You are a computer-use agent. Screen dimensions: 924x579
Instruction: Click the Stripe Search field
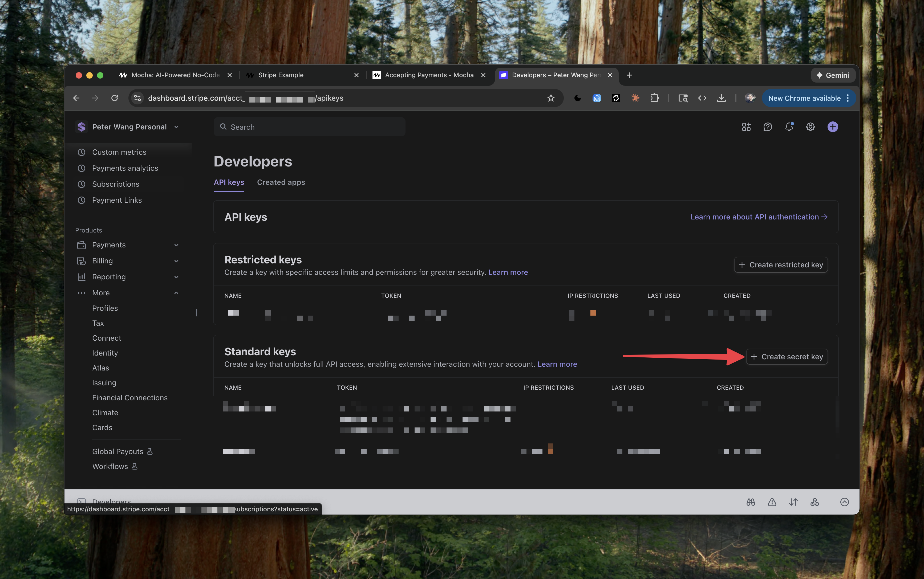point(310,127)
